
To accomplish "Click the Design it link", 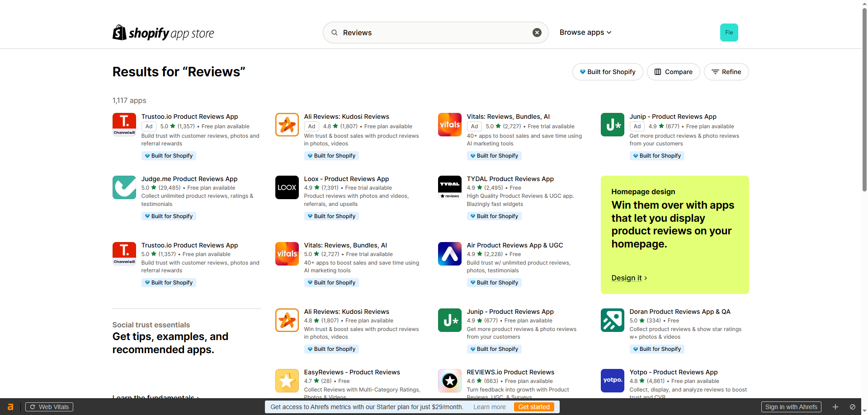I will tap(629, 278).
